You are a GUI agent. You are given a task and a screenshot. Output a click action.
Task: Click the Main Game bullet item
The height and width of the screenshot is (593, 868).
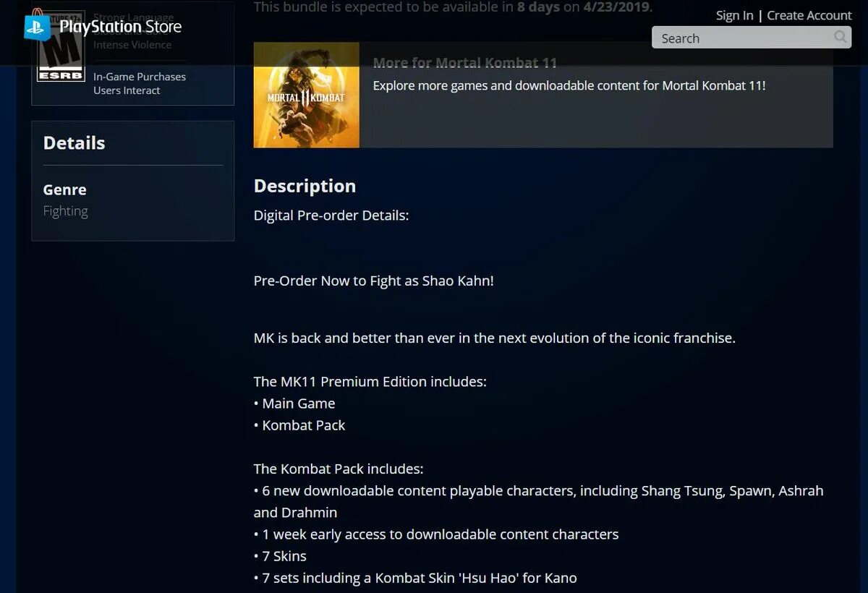pos(294,404)
